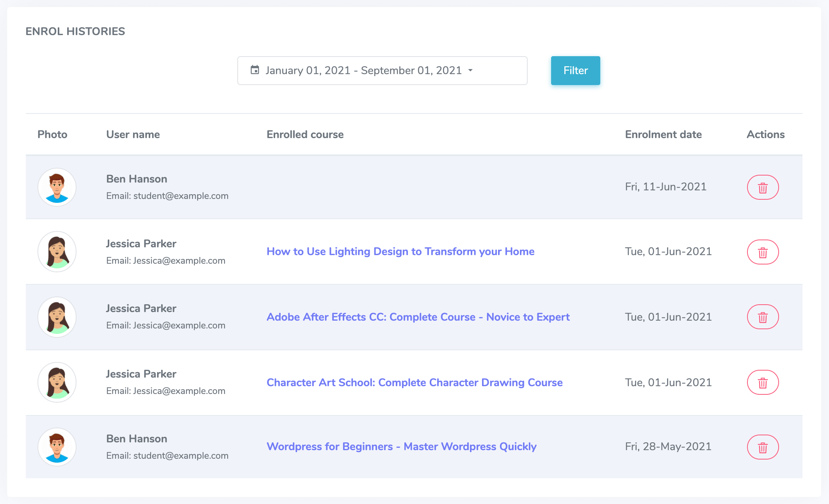
Task: Click the Tue, 01-Jun-2021 date in Adobe After Effects row
Action: [x=669, y=317]
